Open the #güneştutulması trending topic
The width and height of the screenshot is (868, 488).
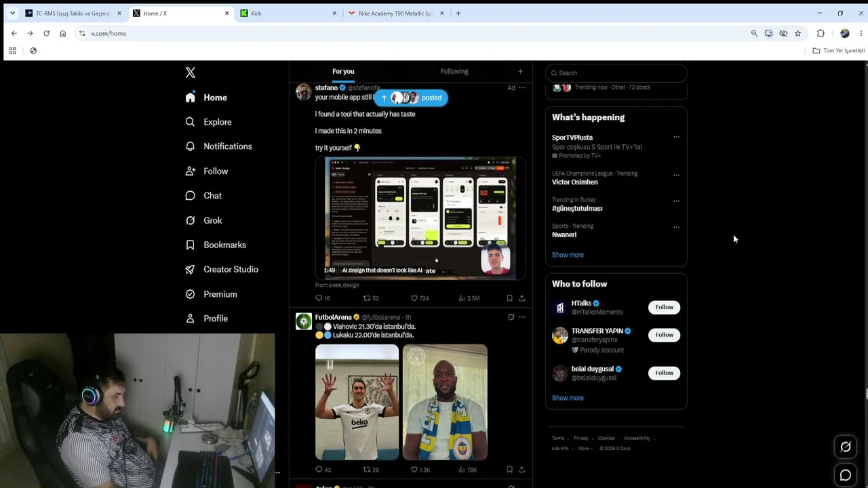577,209
